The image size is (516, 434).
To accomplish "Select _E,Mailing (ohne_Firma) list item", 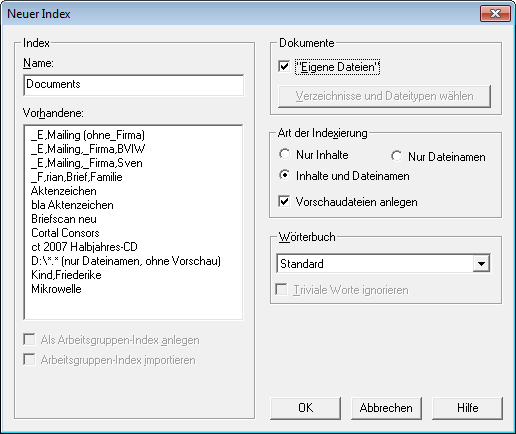I will pos(88,135).
